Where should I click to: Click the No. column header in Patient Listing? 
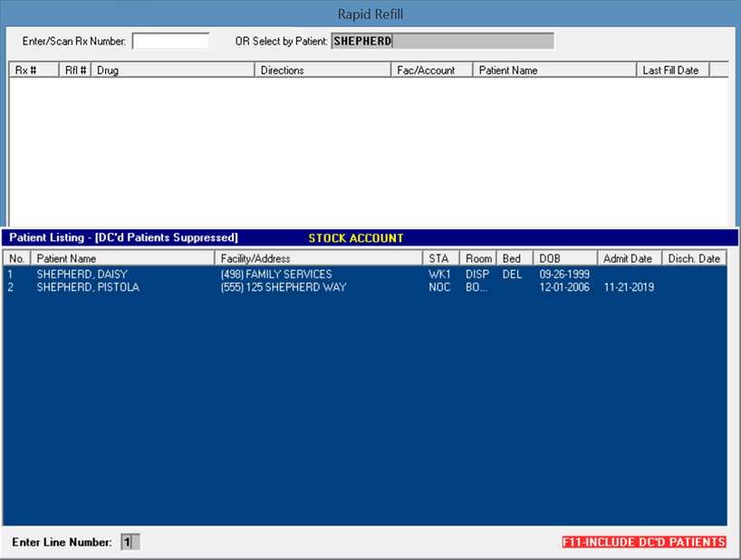point(17,258)
